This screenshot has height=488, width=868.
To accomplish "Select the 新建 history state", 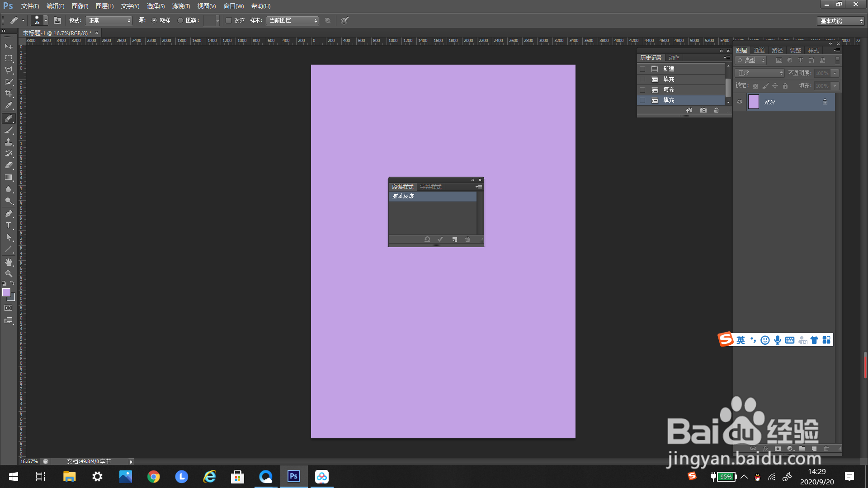I will tap(669, 69).
